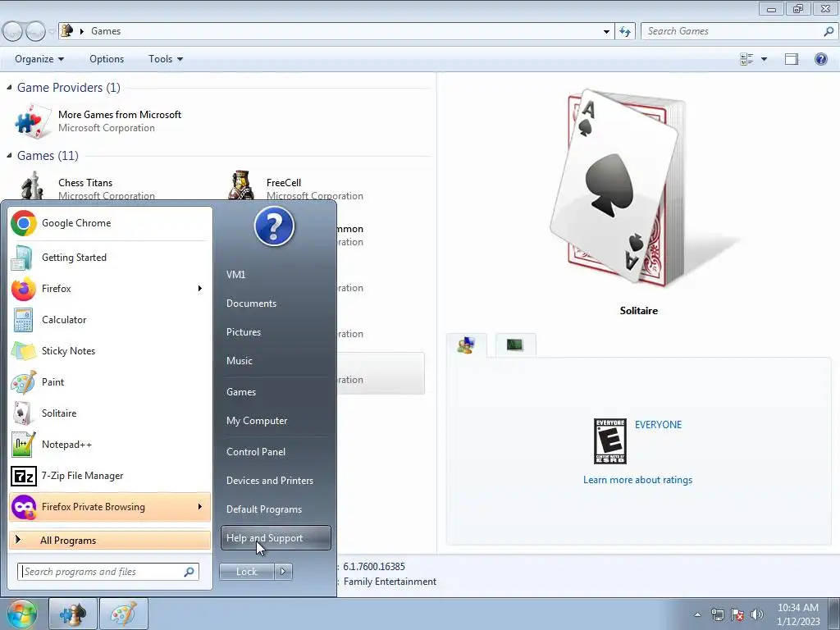Open Sticky Notes from Start menu

(x=110, y=350)
